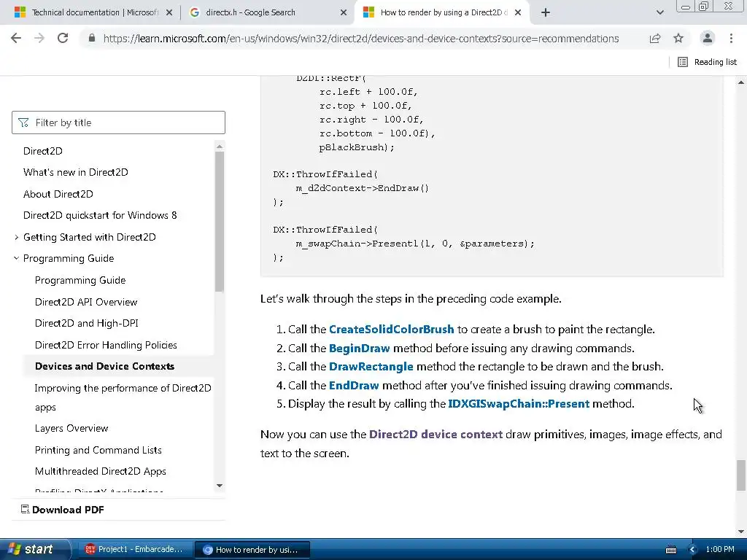The image size is (747, 560).
Task: Follow the EndDraw link
Action: [x=354, y=385]
